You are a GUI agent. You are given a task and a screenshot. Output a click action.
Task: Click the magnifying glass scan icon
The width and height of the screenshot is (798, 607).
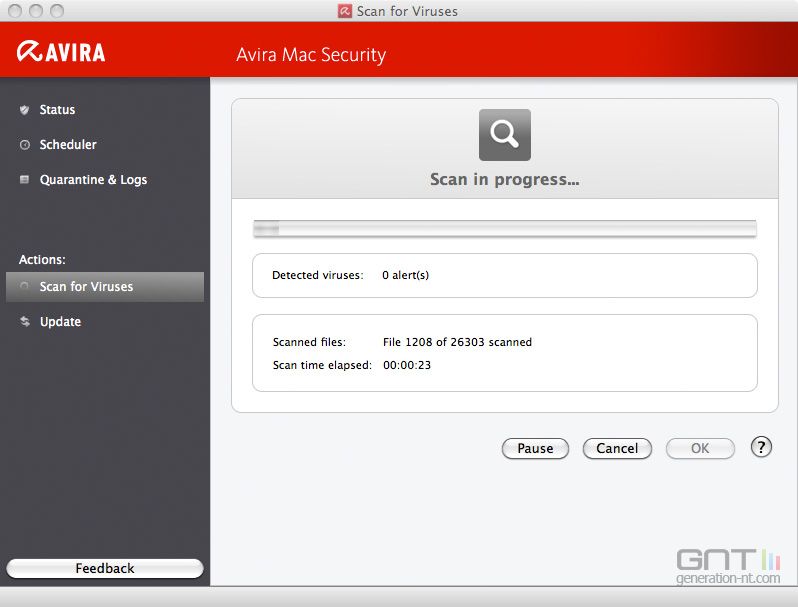[x=504, y=134]
